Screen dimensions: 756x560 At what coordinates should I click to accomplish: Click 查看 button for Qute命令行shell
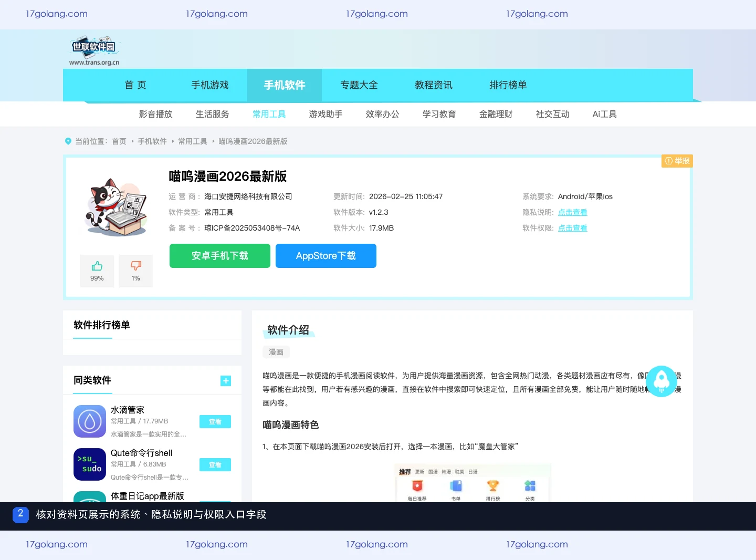click(x=215, y=465)
